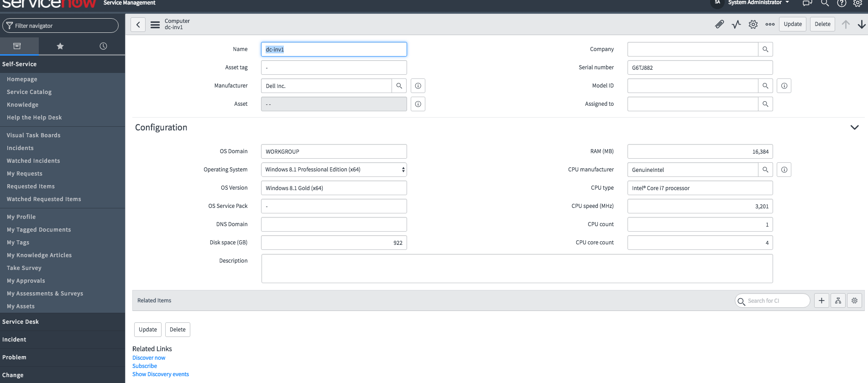This screenshot has height=383, width=868.
Task: Click the more options ellipsis icon
Action: 770,24
